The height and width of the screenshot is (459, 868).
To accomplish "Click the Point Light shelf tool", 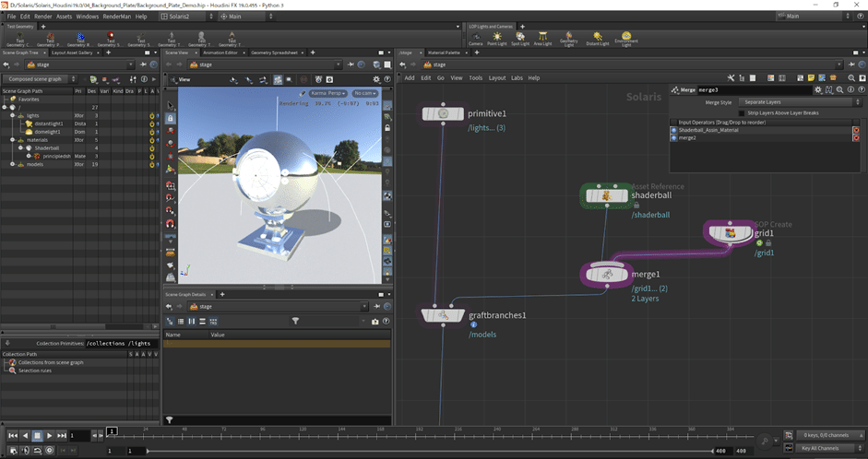I will tap(498, 38).
